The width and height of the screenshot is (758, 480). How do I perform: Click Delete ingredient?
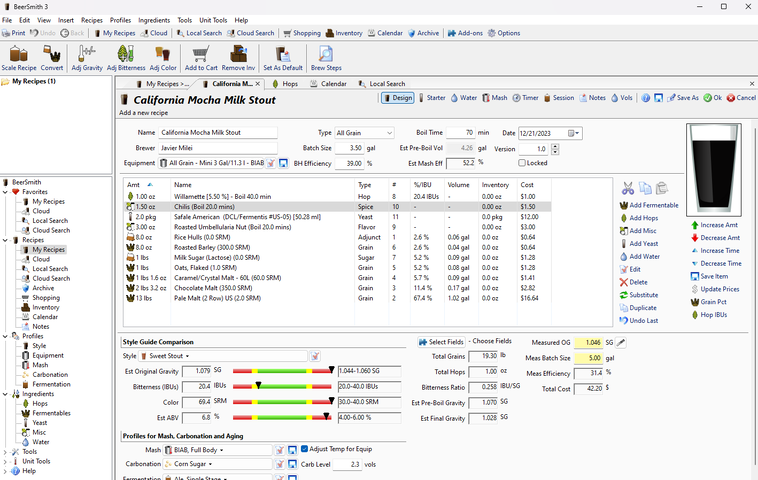click(633, 282)
